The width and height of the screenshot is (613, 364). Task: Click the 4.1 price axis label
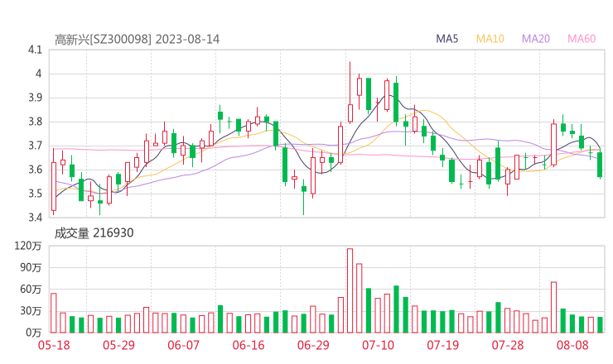[35, 50]
